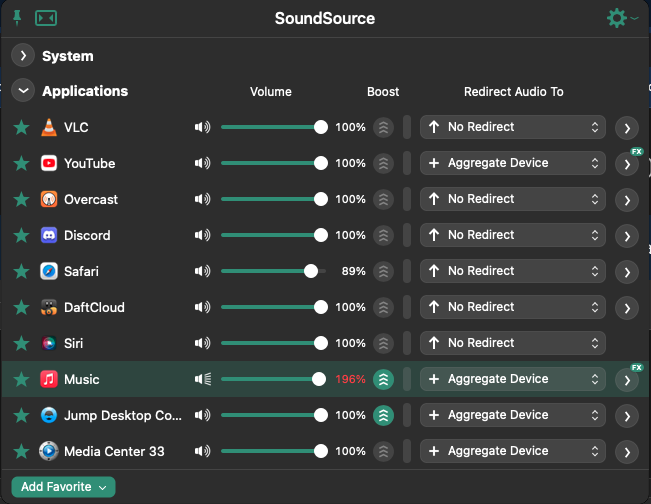Mute Jump Desktop Connect speaker icon
Viewport: 651px width, 504px height.
coord(203,415)
